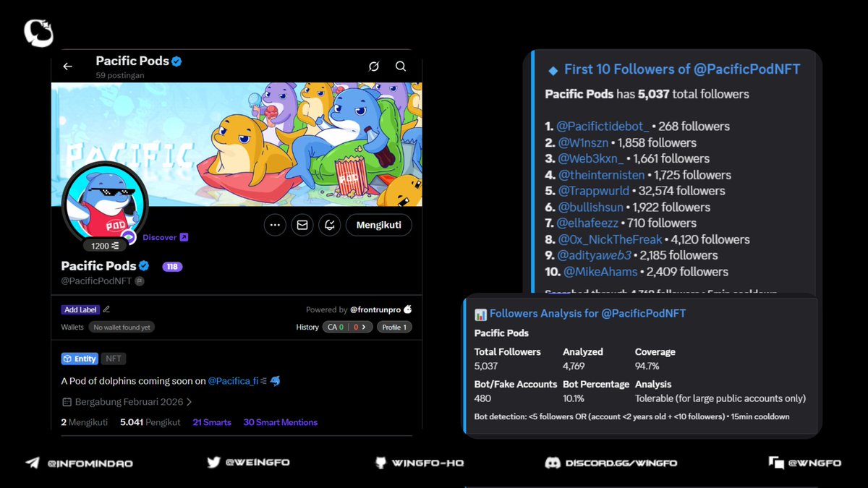Click the Total Followers value 5,037

pos(486,366)
